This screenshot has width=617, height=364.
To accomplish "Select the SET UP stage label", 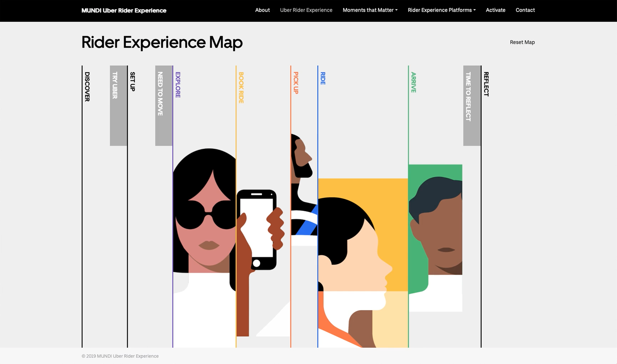I will (132, 81).
